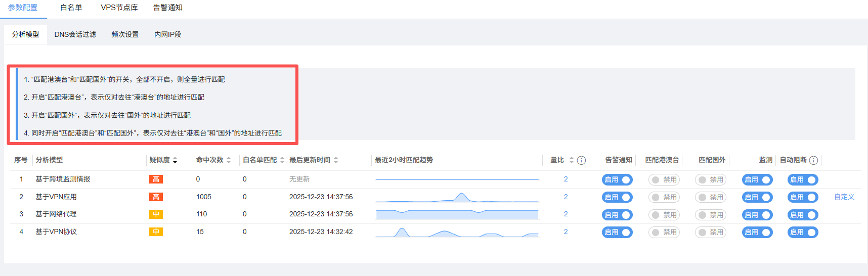Sort the 量比 column using arrows

point(571,160)
